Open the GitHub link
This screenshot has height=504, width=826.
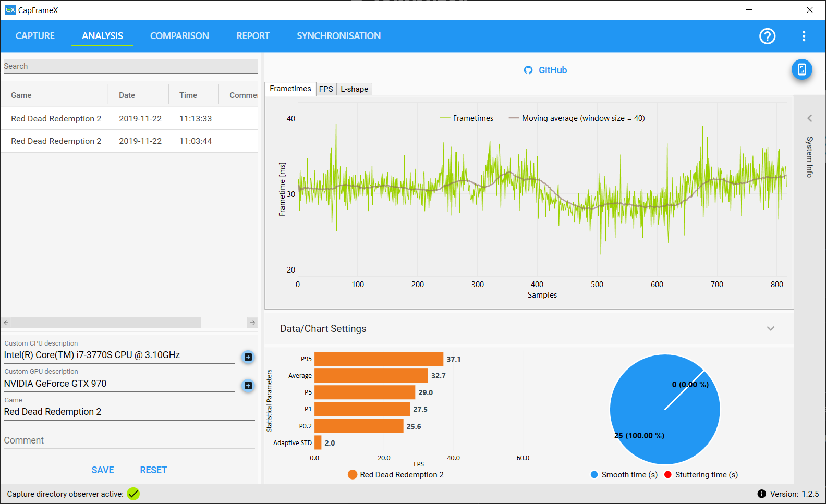tap(553, 70)
